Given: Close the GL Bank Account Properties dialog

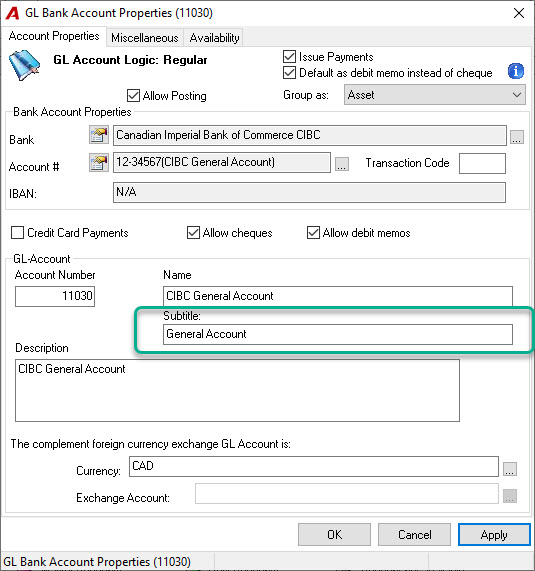Looking at the screenshot, I should pos(519,13).
